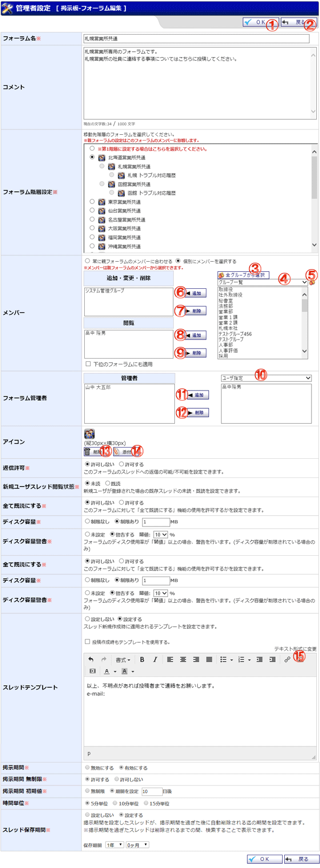Click テキスト形式に変更 link
This screenshot has height=868, width=320.
click(295, 648)
